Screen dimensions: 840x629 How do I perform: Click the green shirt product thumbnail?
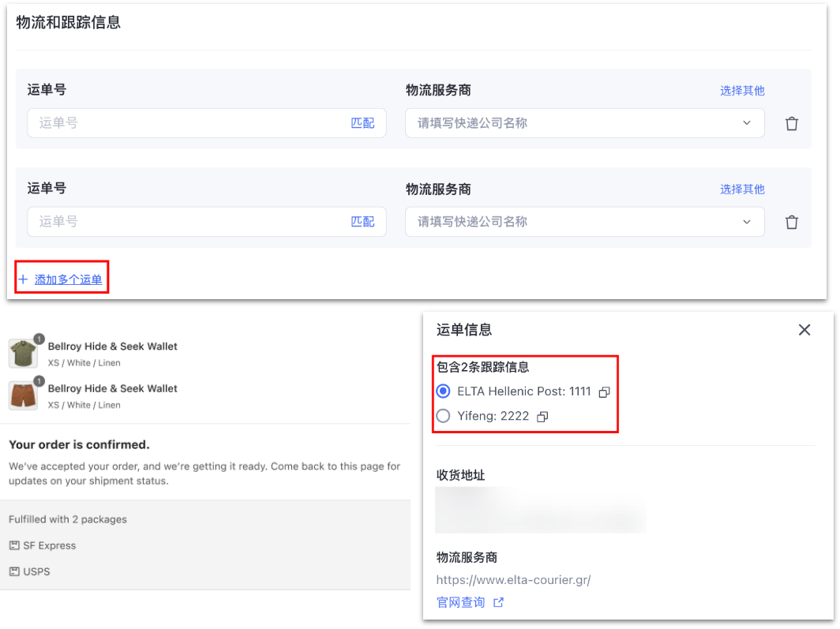click(x=23, y=353)
